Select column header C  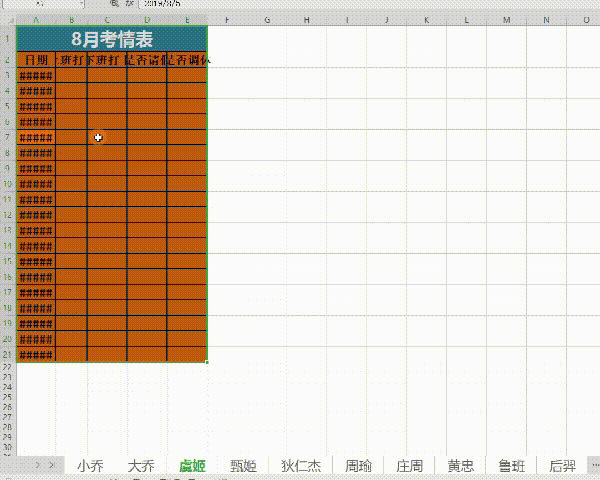click(x=107, y=20)
